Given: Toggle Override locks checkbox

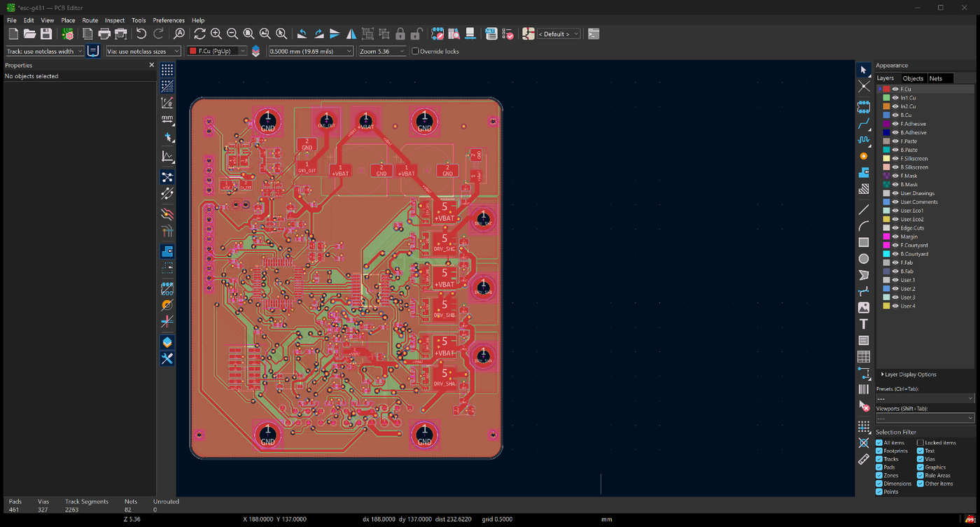Looking at the screenshot, I should [x=415, y=51].
